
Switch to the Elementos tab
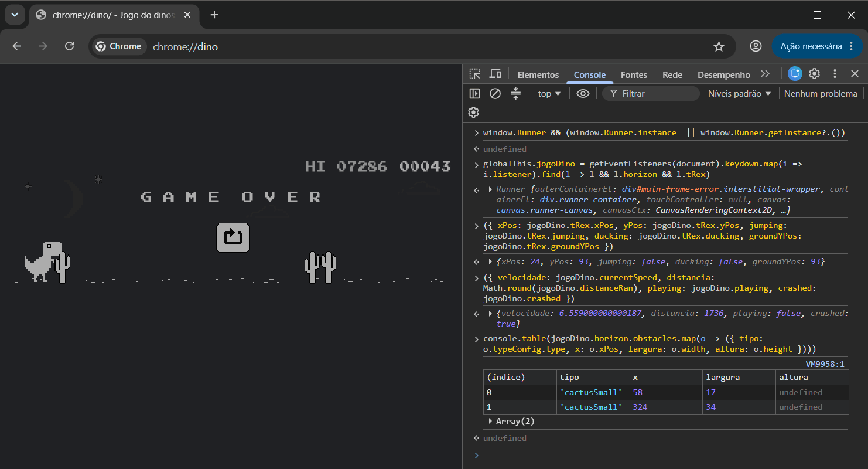coord(538,75)
